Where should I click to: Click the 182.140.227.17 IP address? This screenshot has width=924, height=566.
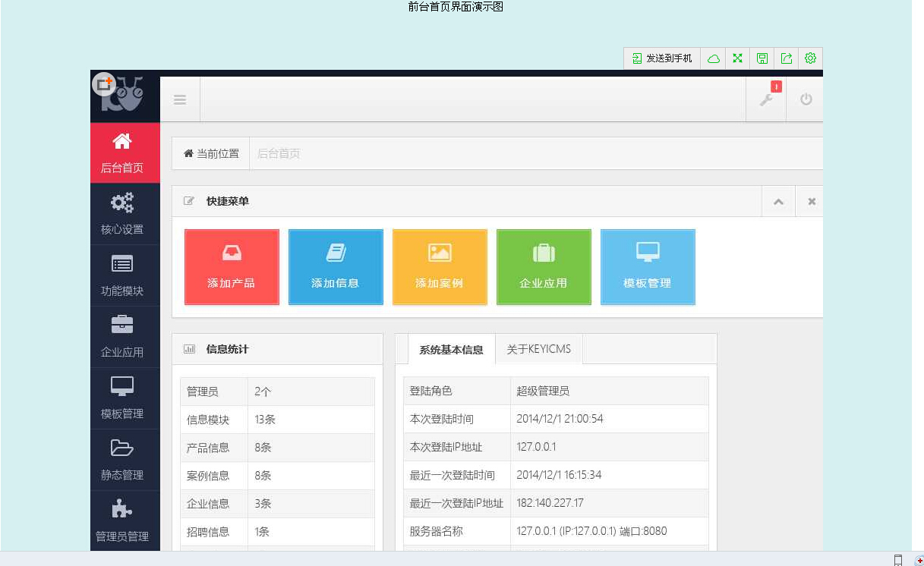(550, 503)
